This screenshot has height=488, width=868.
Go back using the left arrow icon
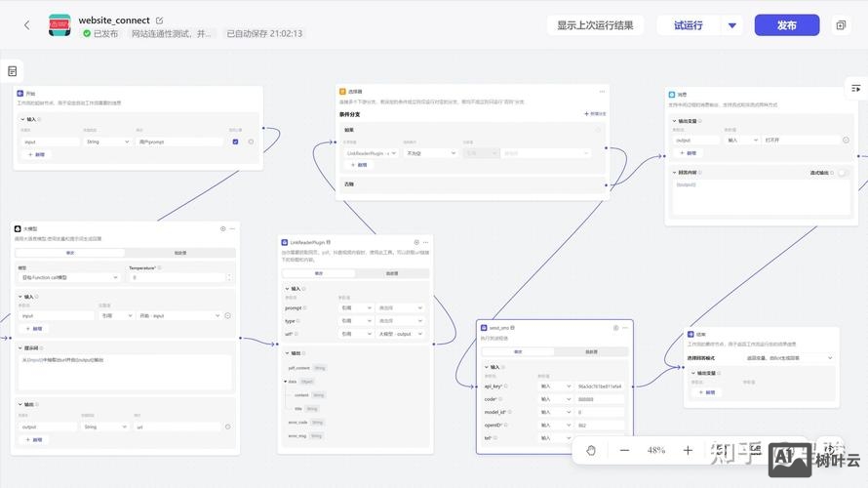pyautogui.click(x=26, y=25)
